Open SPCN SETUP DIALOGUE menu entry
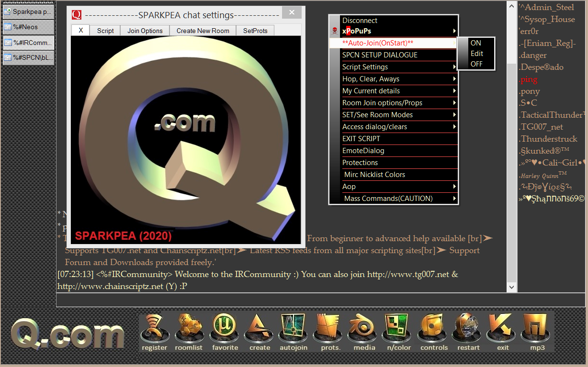The image size is (588, 367). point(394,55)
